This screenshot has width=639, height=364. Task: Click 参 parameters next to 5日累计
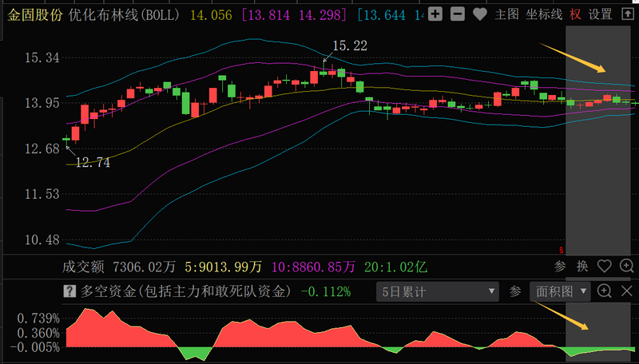[515, 291]
